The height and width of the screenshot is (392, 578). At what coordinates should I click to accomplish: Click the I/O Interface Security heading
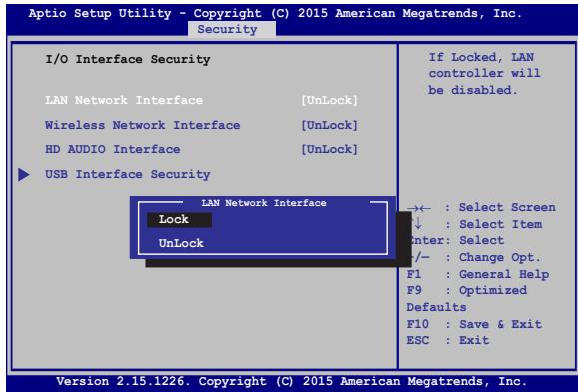128,59
